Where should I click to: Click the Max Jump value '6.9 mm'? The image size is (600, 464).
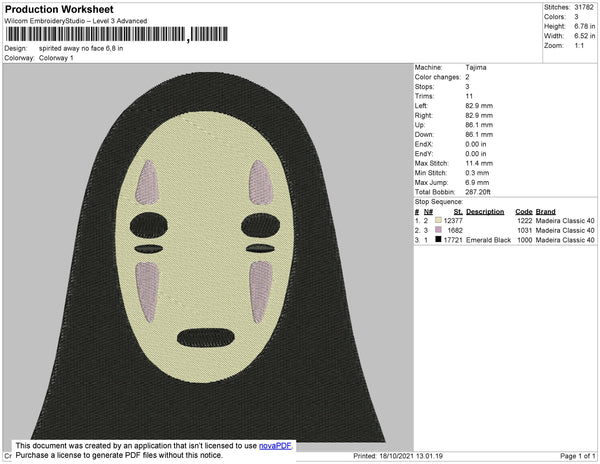click(x=477, y=182)
